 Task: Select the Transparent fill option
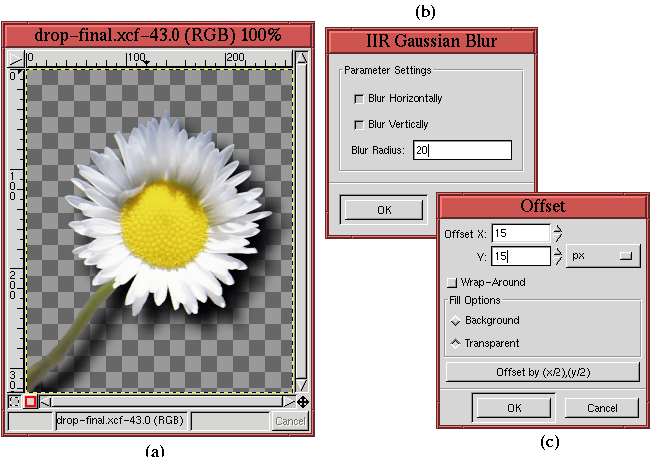[456, 343]
